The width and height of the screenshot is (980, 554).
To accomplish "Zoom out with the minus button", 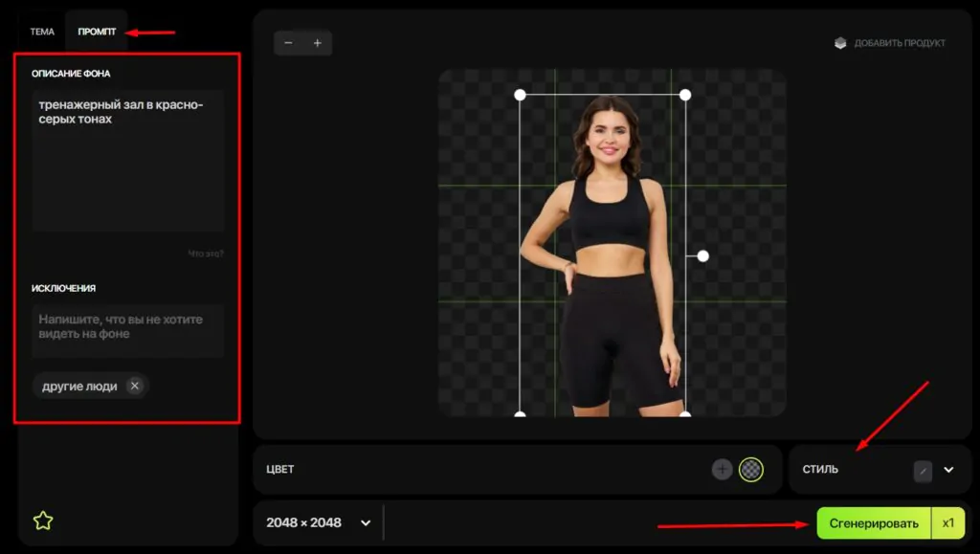I will [x=289, y=43].
